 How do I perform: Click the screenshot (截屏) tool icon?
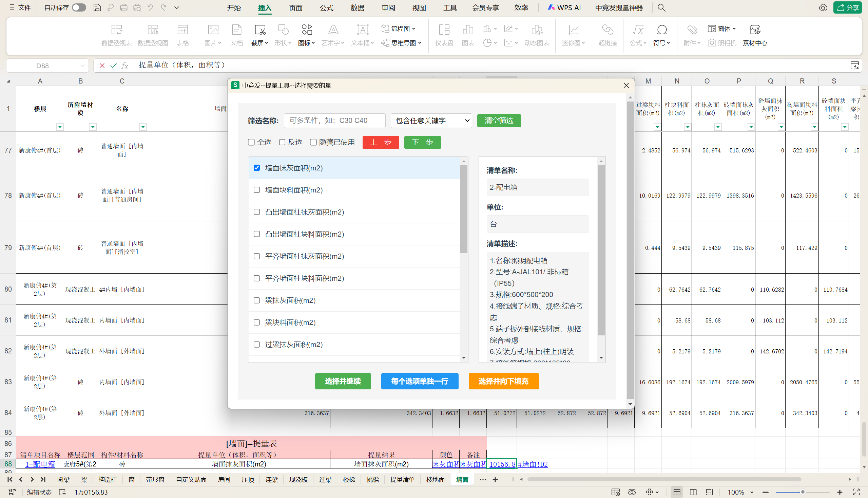pos(260,31)
